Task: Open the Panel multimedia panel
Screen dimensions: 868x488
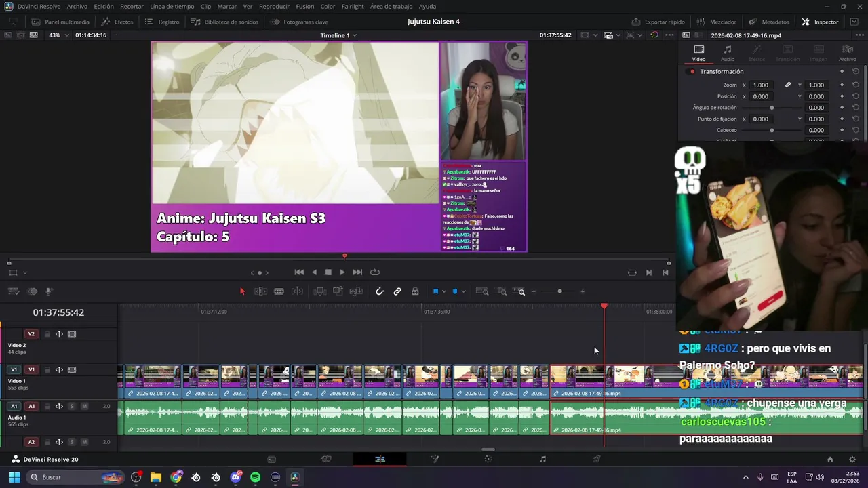Action: click(x=60, y=22)
